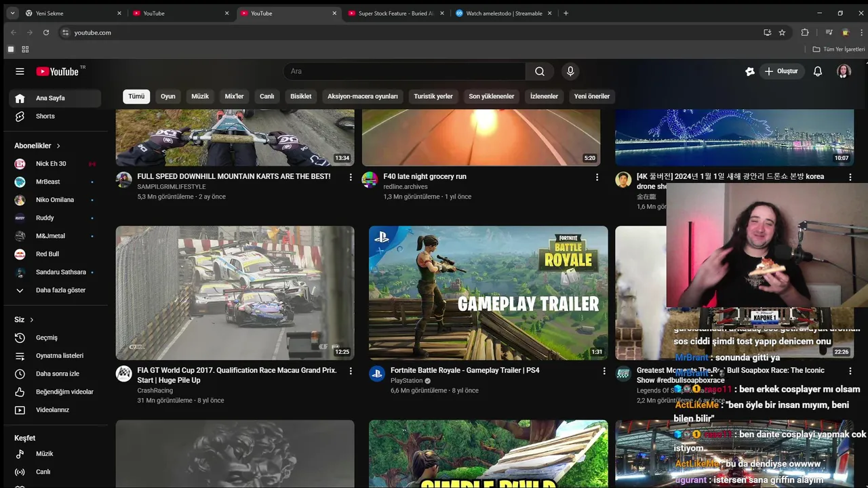868x488 pixels.
Task: Open the YouTube hamburger guide menu
Action: click(20, 71)
